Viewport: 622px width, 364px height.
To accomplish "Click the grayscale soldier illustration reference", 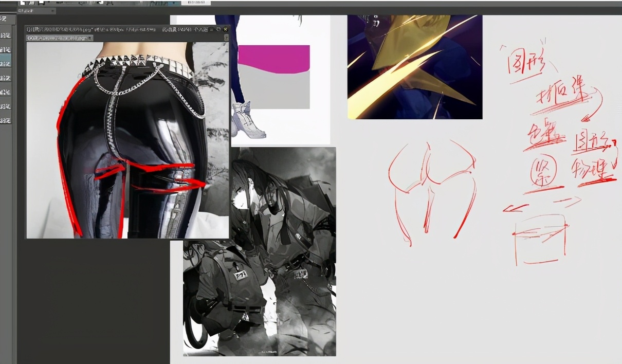I will (x=260, y=252).
